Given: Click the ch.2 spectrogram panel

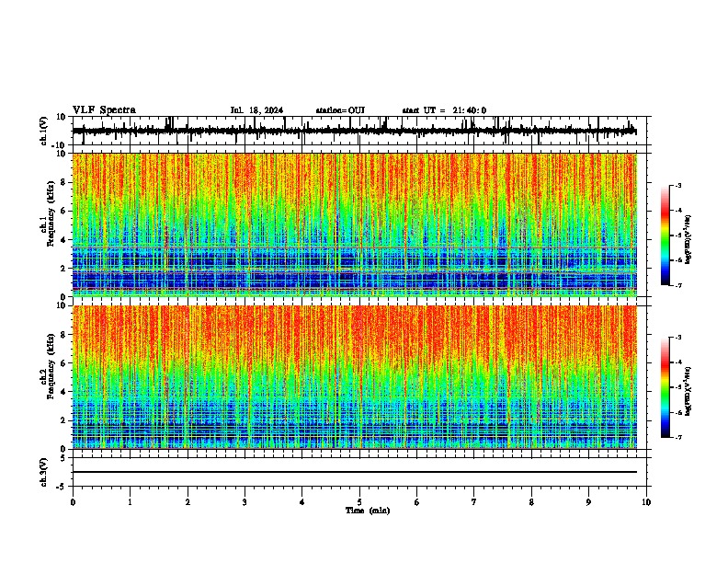Looking at the screenshot, I should point(355,377).
